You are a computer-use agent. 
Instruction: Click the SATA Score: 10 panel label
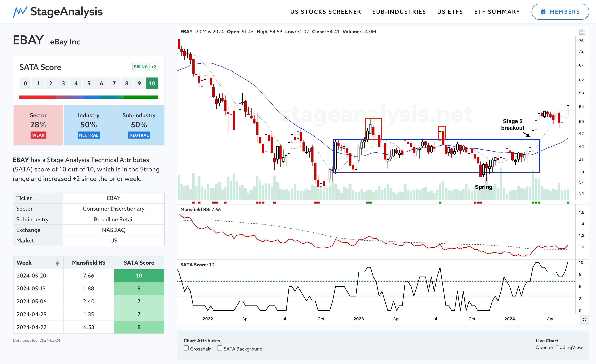pyautogui.click(x=197, y=265)
